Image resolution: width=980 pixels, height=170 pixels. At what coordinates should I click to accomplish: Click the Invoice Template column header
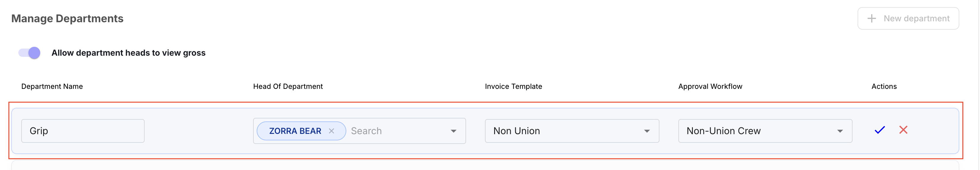514,86
